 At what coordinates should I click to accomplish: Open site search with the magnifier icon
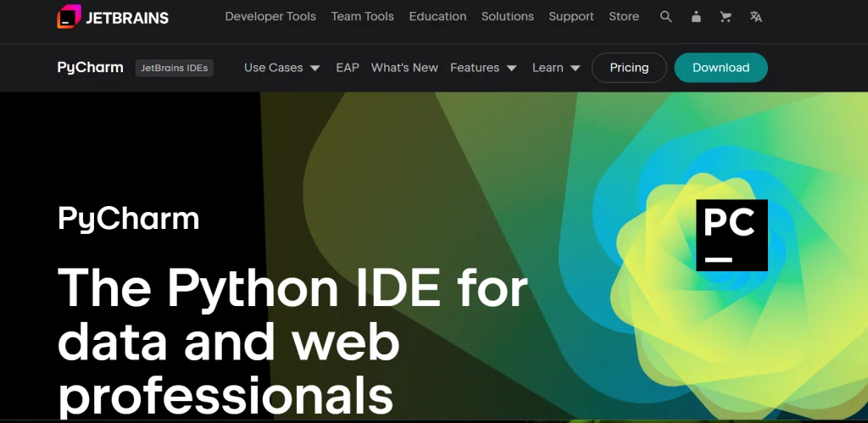point(665,17)
